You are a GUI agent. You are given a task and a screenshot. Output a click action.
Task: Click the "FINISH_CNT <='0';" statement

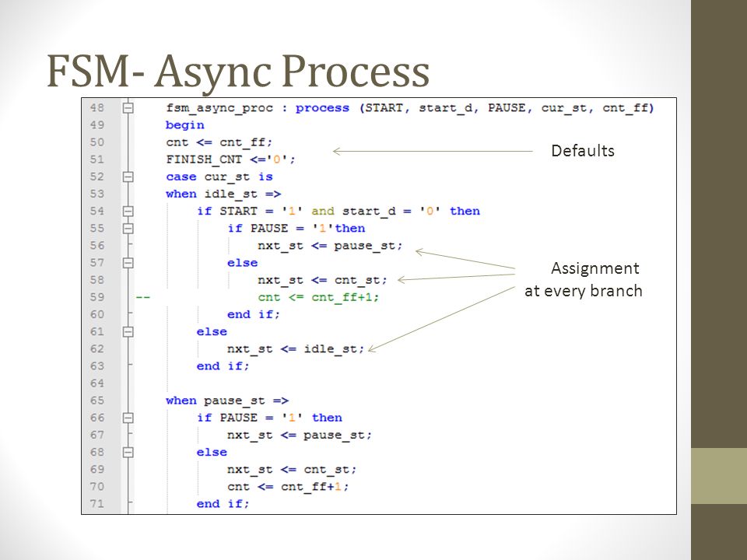[230, 159]
